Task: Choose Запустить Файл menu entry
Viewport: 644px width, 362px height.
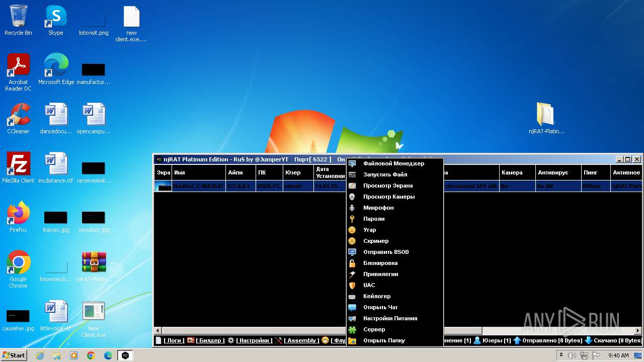Action: [394, 174]
